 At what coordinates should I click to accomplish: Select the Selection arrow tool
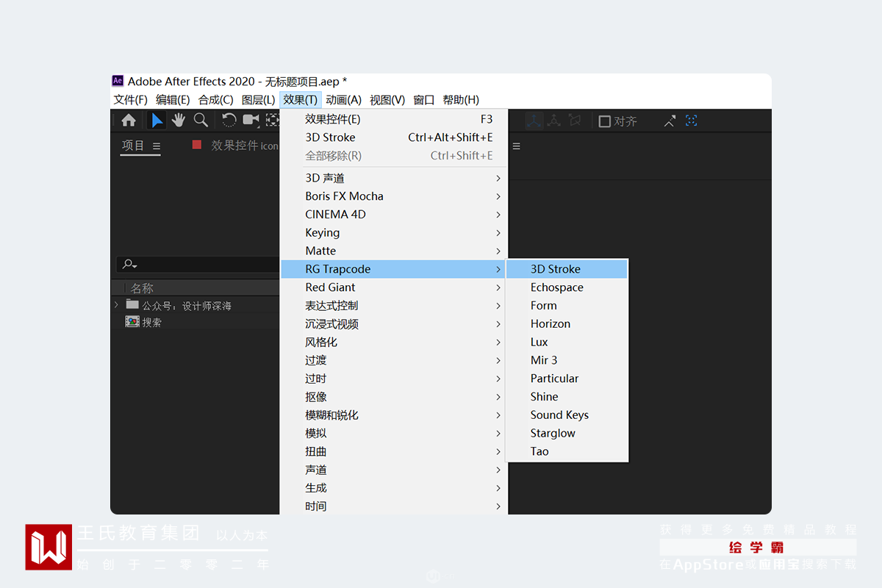pos(157,121)
